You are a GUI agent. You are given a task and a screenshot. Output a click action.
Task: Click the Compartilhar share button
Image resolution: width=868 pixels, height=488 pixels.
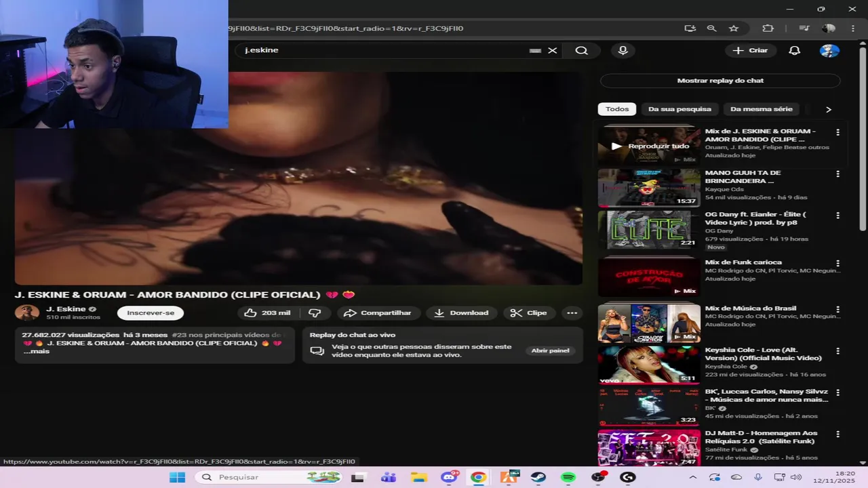pyautogui.click(x=378, y=312)
